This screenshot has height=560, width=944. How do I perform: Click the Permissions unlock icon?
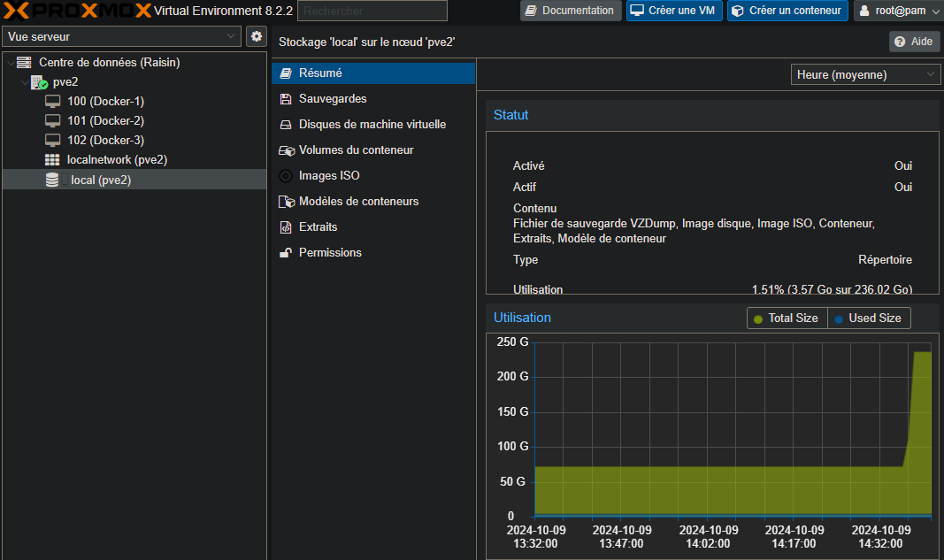coord(285,253)
